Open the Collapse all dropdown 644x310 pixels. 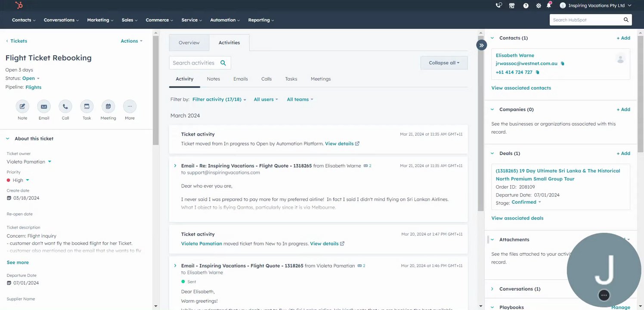pos(444,63)
